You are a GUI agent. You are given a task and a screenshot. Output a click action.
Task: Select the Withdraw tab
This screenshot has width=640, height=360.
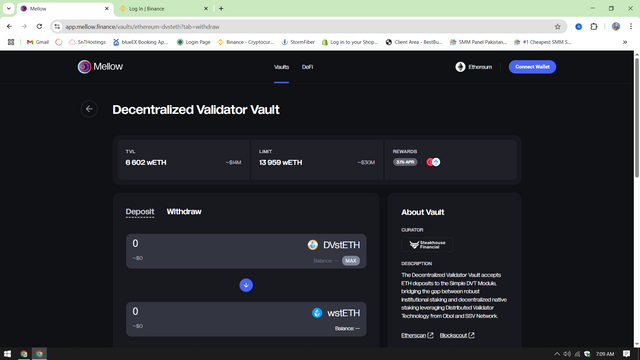point(184,211)
